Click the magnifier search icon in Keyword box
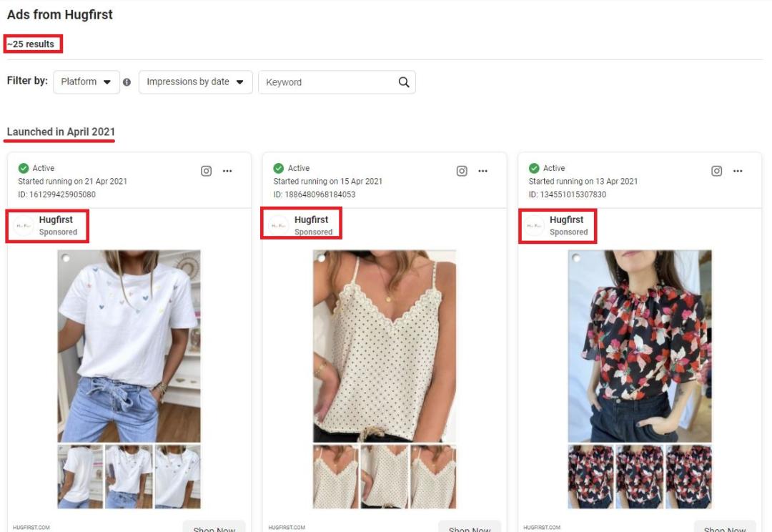The image size is (772, 532). tap(404, 82)
